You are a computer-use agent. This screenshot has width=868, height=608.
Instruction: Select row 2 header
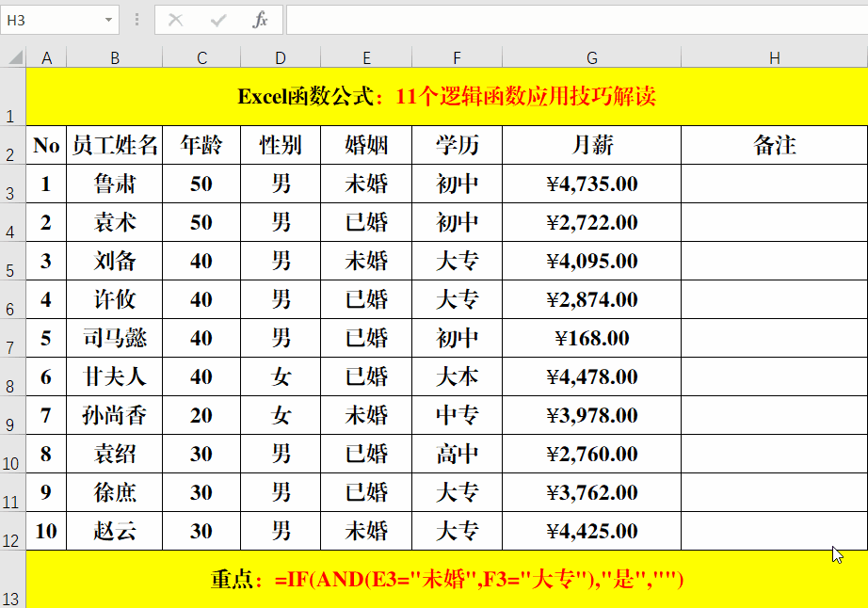pyautogui.click(x=13, y=145)
